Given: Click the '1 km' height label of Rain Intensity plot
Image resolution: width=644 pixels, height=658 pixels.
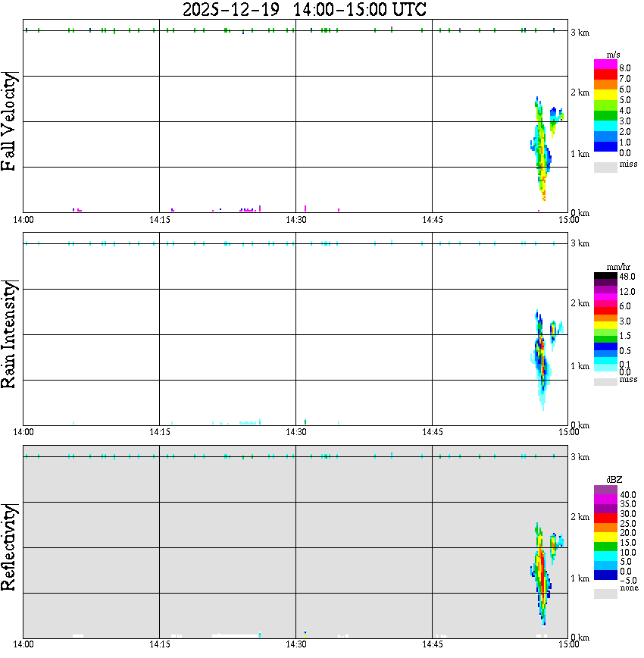Looking at the screenshot, I should [x=580, y=366].
